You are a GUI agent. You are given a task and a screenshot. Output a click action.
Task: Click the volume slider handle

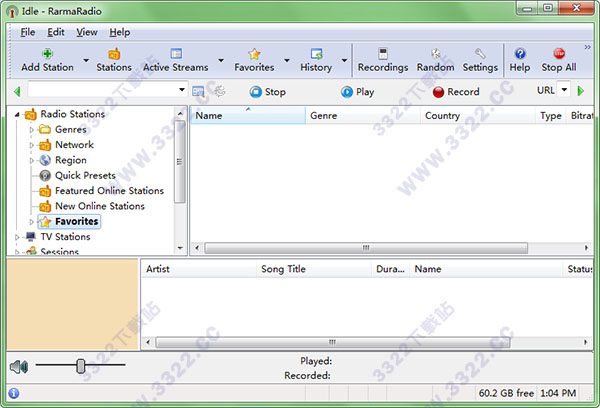(81, 366)
